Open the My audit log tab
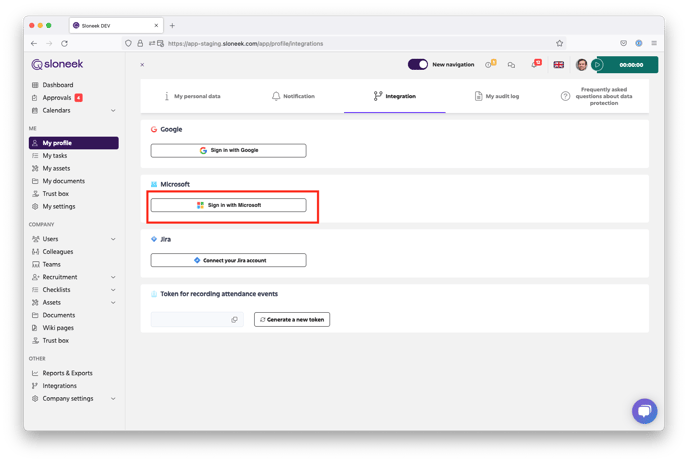The width and height of the screenshot is (688, 462). click(497, 96)
